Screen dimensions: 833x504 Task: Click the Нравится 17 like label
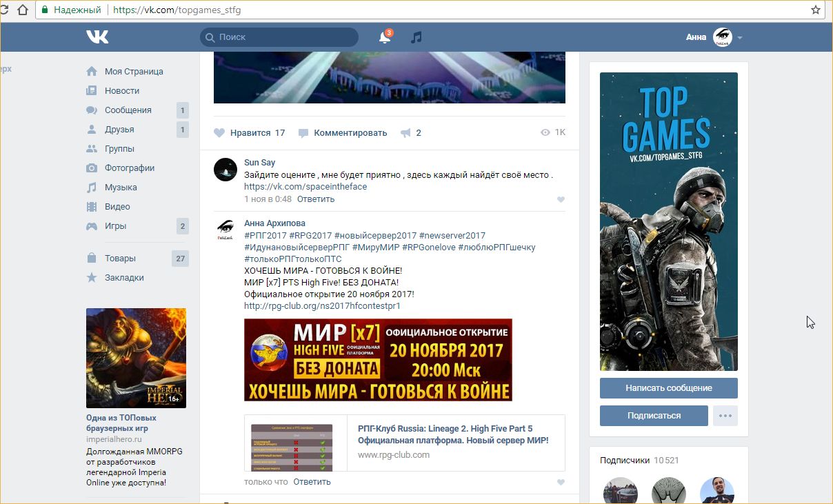click(x=257, y=132)
